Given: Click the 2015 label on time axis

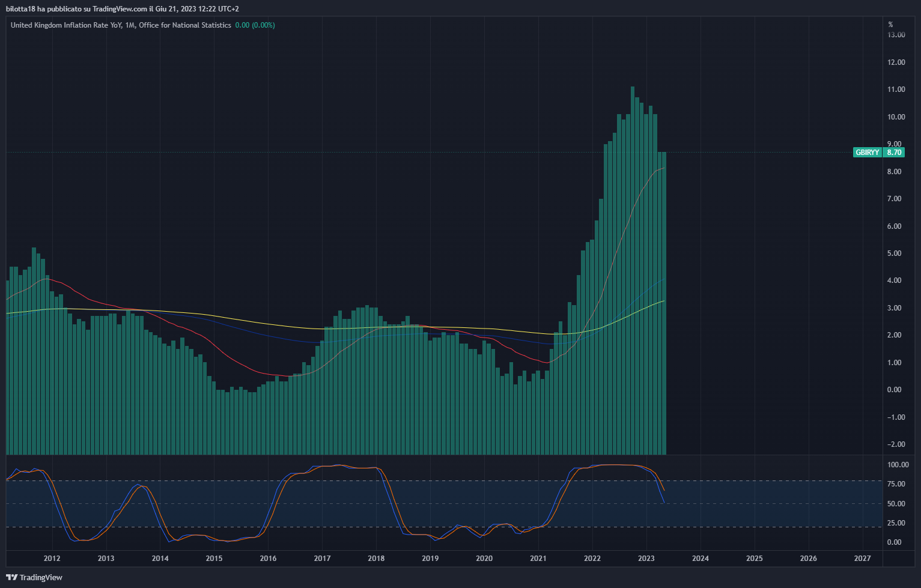Looking at the screenshot, I should click(x=214, y=559).
